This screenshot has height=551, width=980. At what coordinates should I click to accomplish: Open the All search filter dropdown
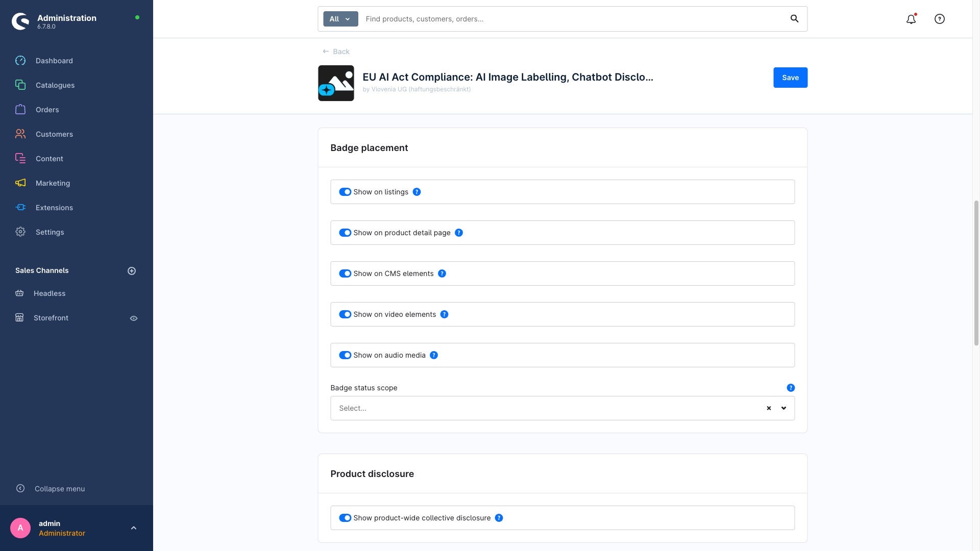[x=340, y=19]
